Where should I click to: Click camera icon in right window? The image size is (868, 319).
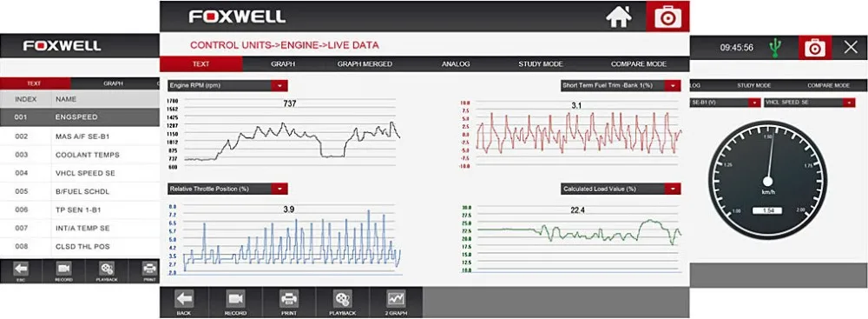pos(815,48)
